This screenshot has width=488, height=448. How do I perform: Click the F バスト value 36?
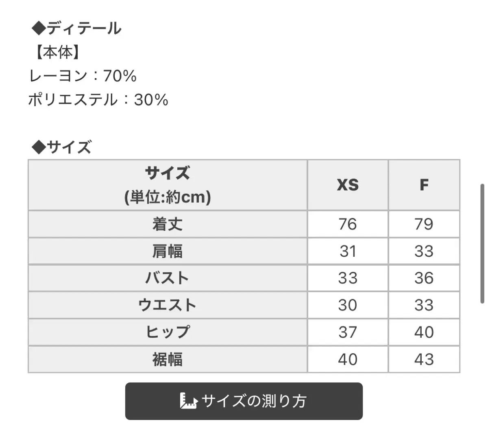pos(424,278)
